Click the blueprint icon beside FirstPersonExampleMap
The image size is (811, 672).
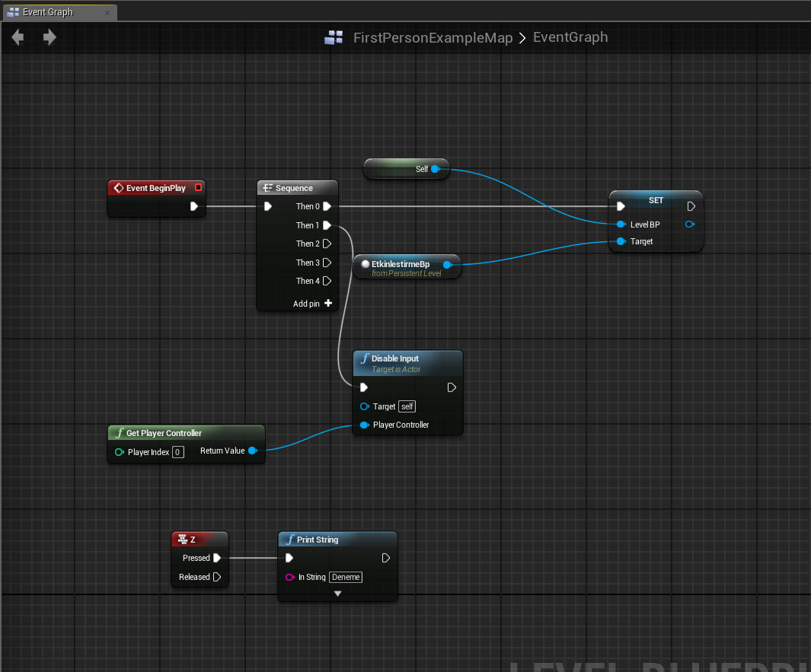334,37
